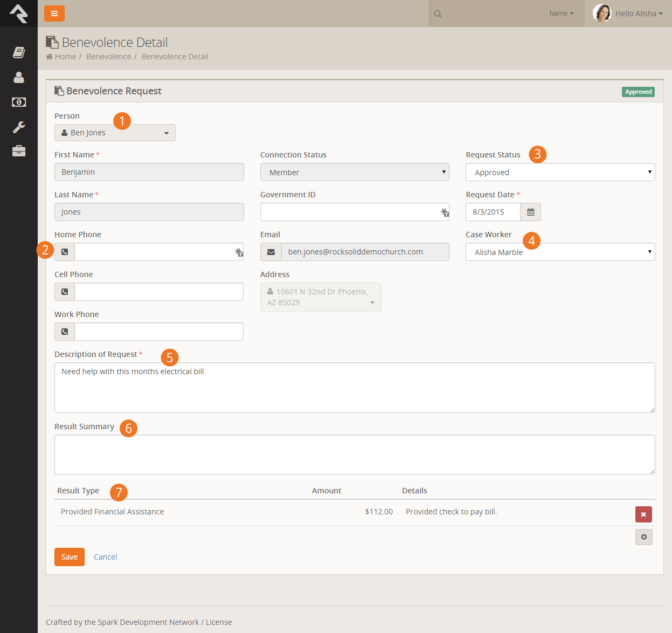Expand the Ben Jones person picker
Image resolution: width=672 pixels, height=633 pixels.
(x=115, y=133)
